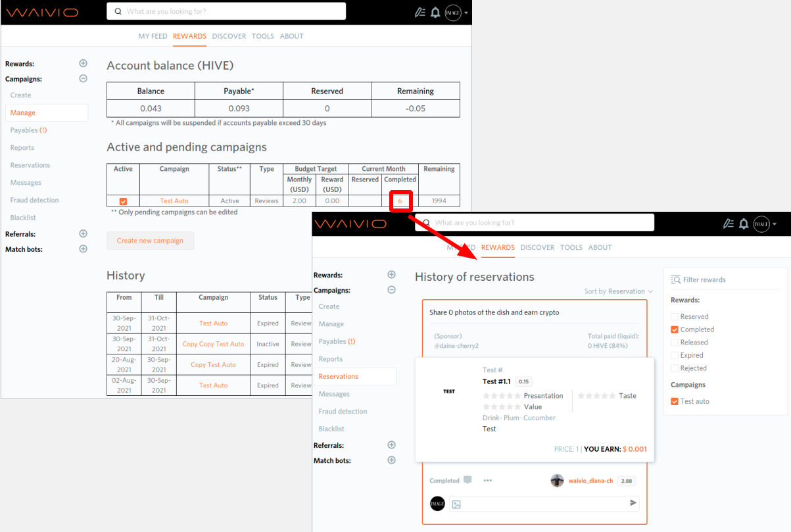This screenshot has height=532, width=791.
Task: Open the write post icon in back window
Action: (x=420, y=12)
